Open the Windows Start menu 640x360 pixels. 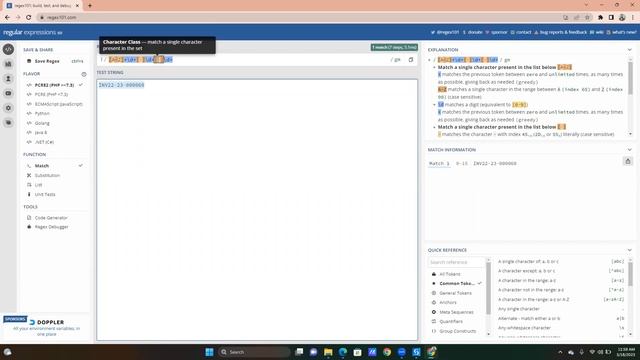tap(209, 352)
